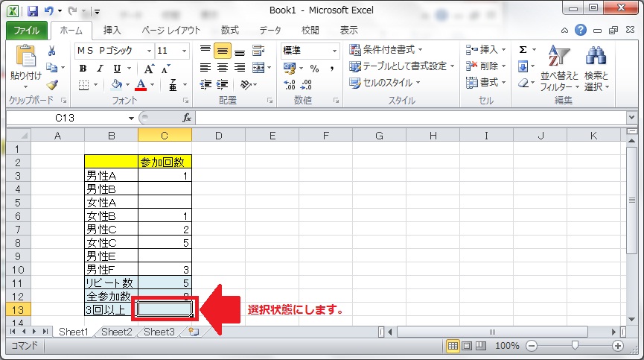Click Increase Decimal icon

(290, 85)
